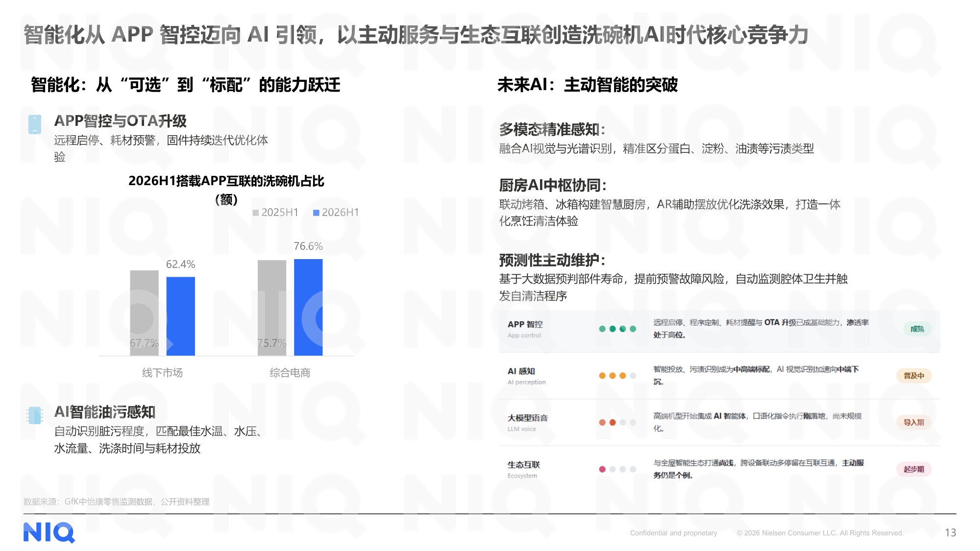Click the heading APP智控与OTA升级
This screenshot has width=980, height=551.
(x=121, y=121)
